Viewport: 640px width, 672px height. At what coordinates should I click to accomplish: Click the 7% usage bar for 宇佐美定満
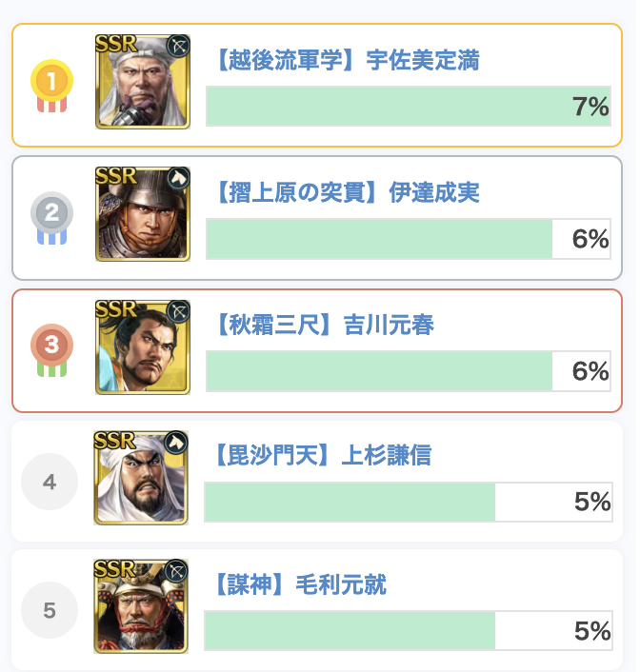(408, 107)
